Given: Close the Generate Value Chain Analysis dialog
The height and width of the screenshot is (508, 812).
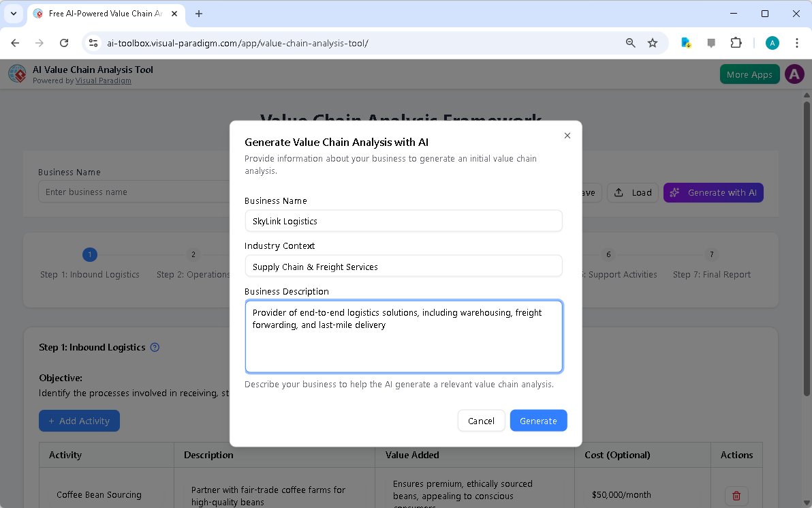Looking at the screenshot, I should pos(567,136).
